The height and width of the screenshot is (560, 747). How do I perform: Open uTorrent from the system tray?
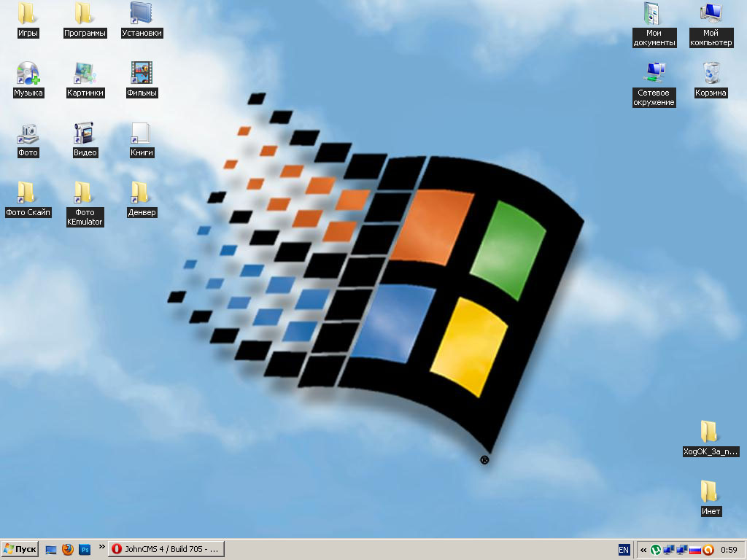pos(656,550)
